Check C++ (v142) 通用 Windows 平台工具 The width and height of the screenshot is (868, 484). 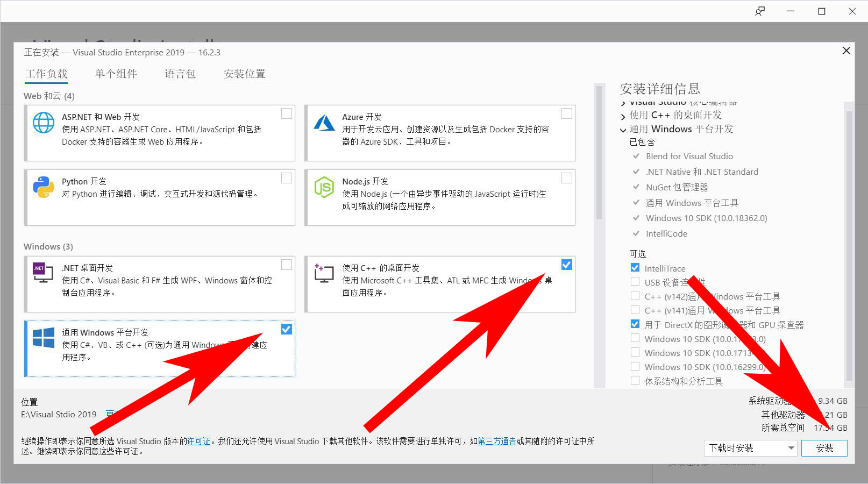click(635, 296)
